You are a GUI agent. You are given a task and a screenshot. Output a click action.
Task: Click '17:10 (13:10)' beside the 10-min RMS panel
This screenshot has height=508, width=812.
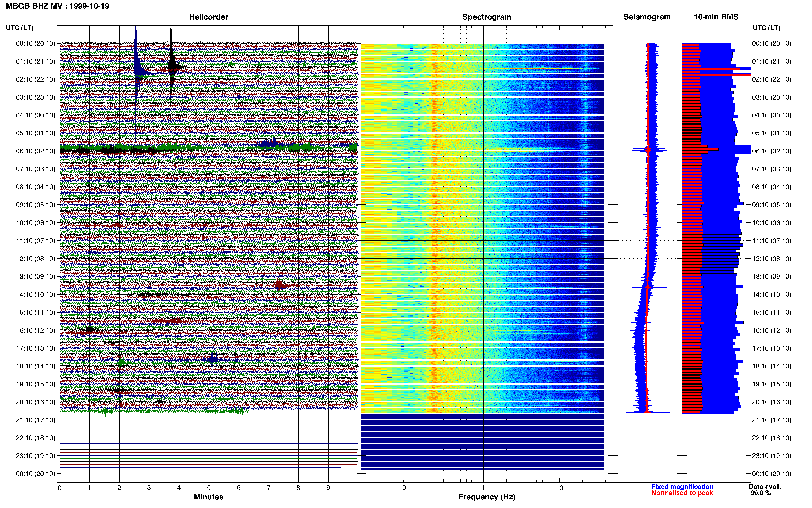click(x=772, y=348)
